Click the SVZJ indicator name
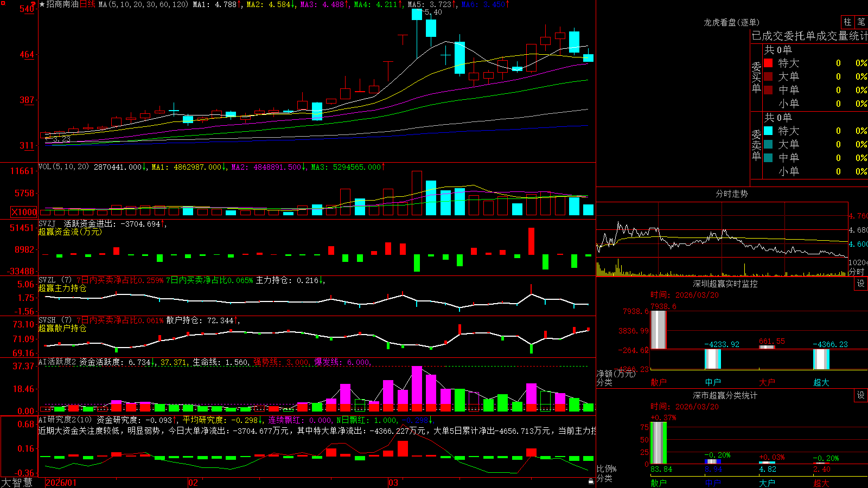This screenshot has height=488, width=868. (47, 223)
